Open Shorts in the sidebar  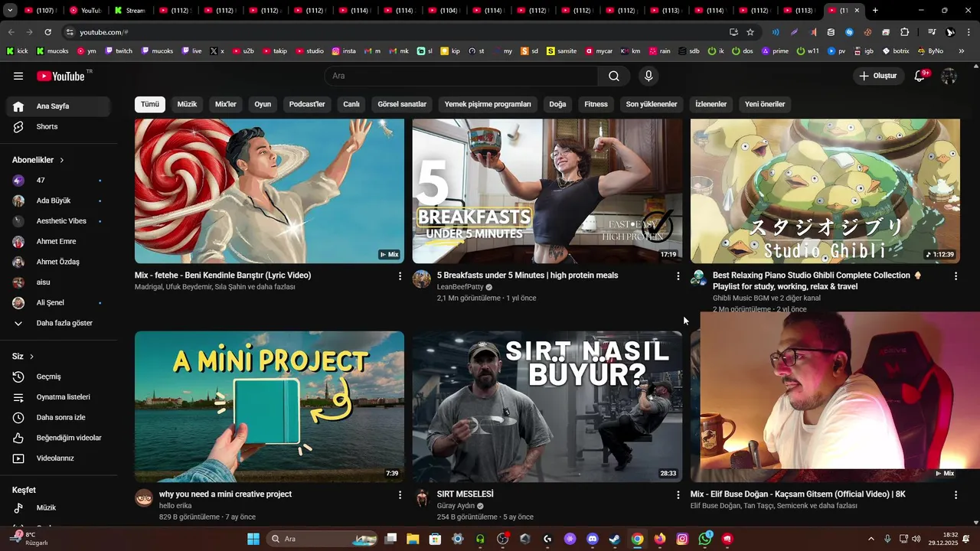coord(60,126)
